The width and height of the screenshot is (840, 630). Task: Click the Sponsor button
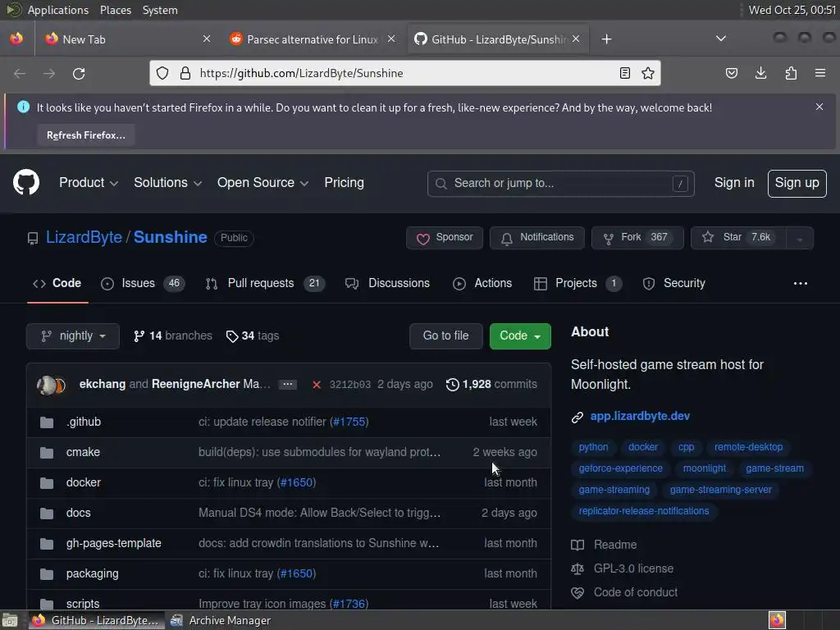pyautogui.click(x=444, y=238)
